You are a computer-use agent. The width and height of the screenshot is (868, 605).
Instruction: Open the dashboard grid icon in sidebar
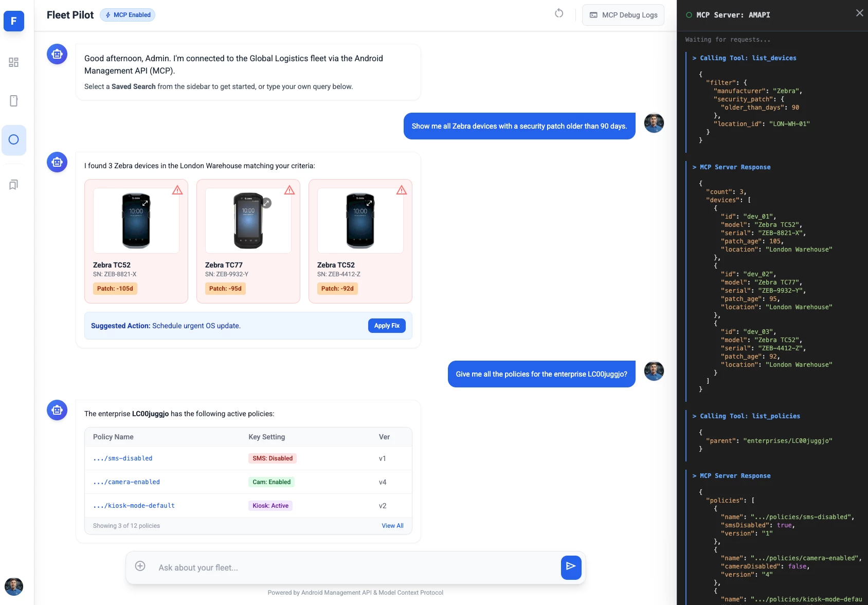[x=14, y=62]
